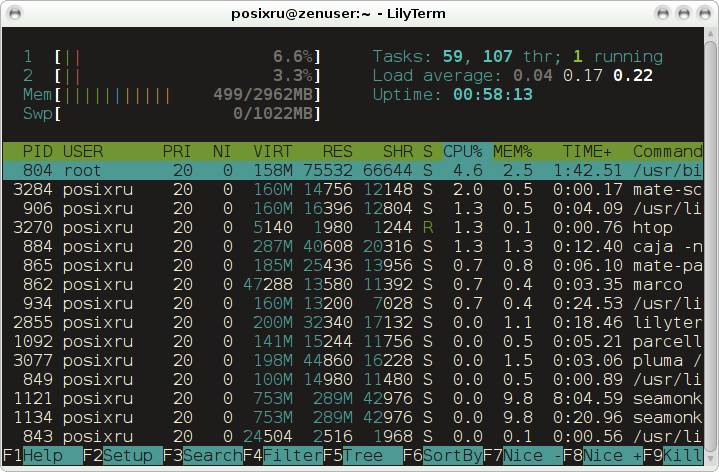Click the terminal vertical scrollbar
This screenshot has width=719, height=472.
click(710, 245)
